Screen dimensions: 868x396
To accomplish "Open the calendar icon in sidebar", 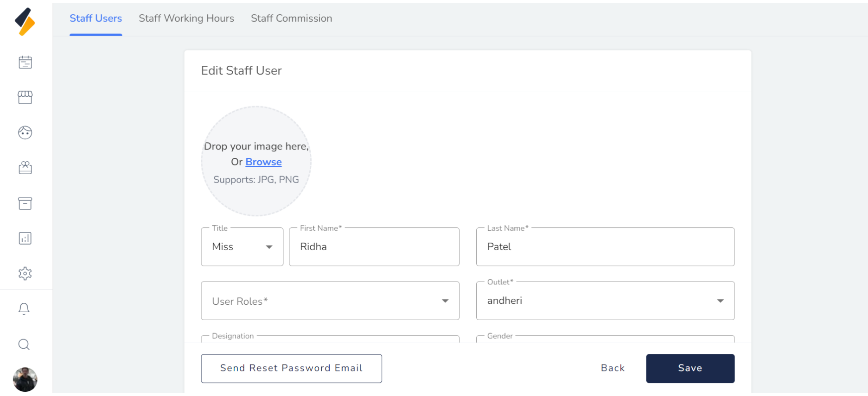I will tap(25, 63).
